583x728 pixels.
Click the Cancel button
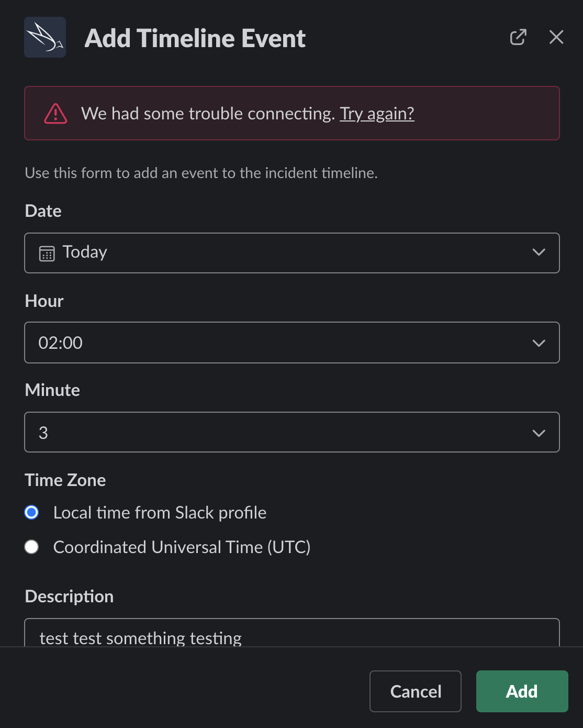pyautogui.click(x=415, y=691)
